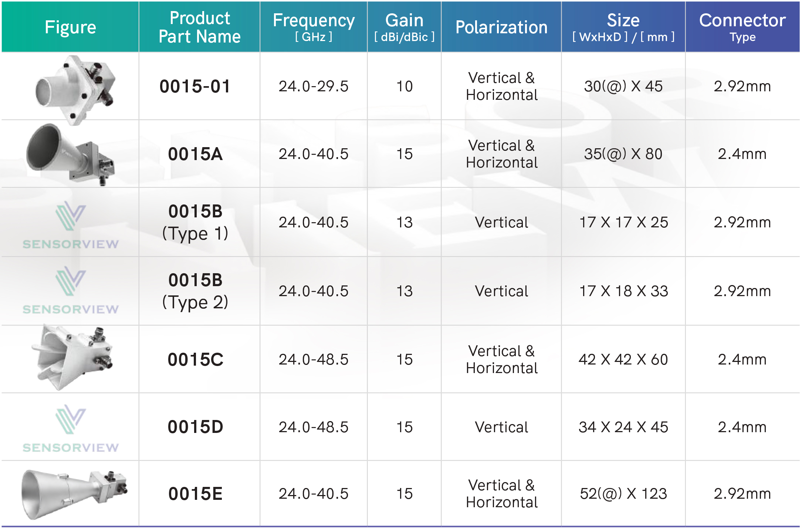Click the Product Part Name header
The image size is (802, 532).
click(x=200, y=27)
